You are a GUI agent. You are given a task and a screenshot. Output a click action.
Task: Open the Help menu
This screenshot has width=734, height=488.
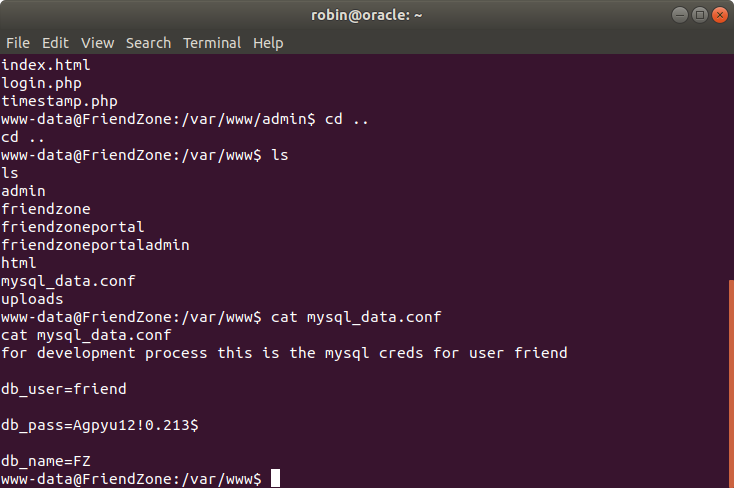point(268,43)
